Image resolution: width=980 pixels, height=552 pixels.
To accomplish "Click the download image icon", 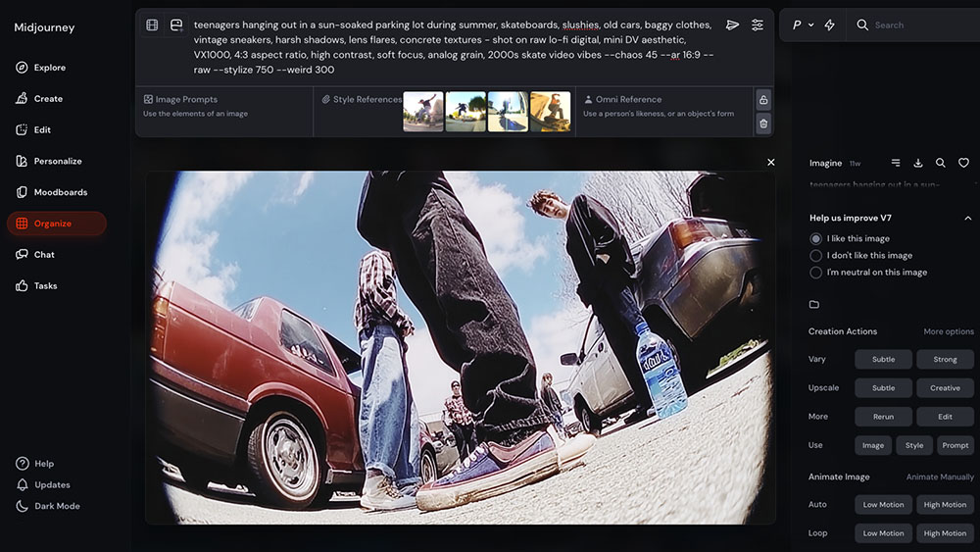I will (918, 163).
